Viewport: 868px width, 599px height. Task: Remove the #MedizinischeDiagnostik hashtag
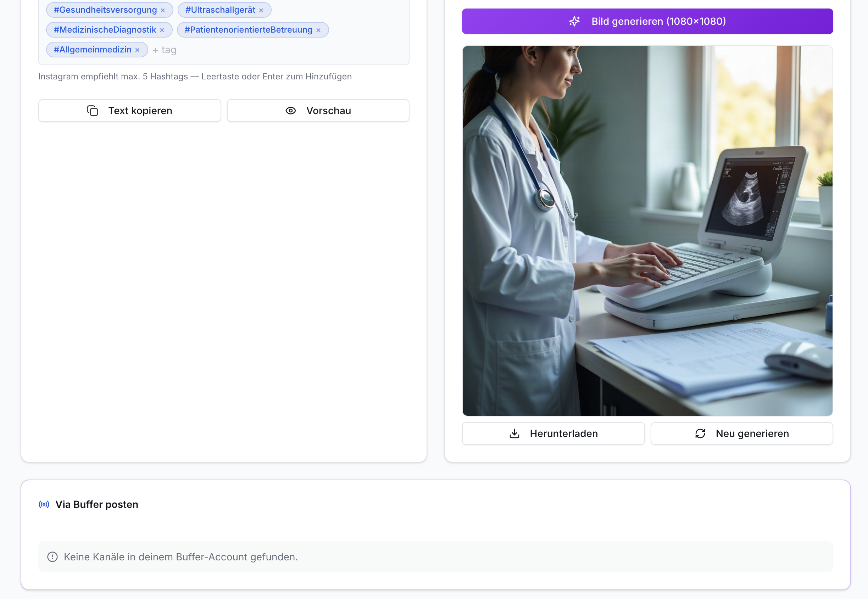click(x=162, y=30)
